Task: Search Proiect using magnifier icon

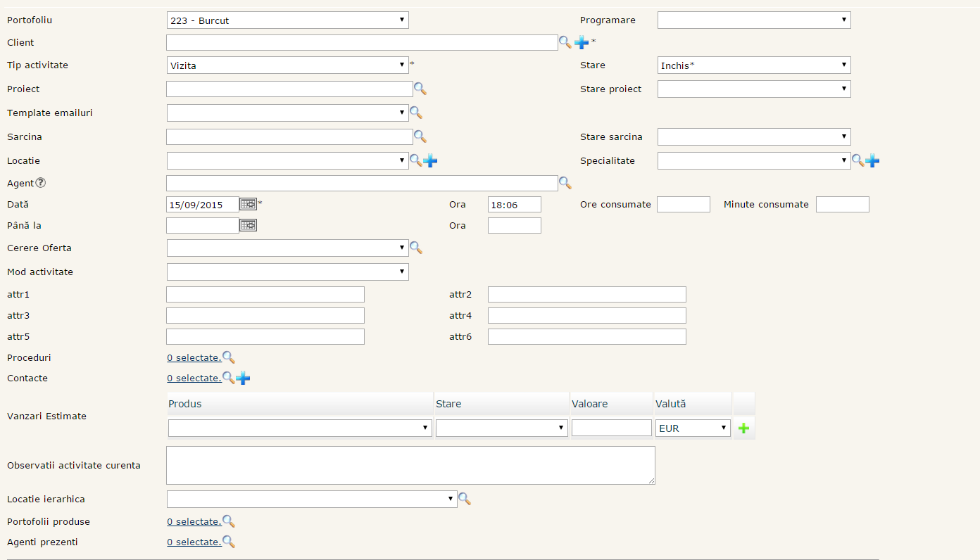Action: click(x=420, y=89)
